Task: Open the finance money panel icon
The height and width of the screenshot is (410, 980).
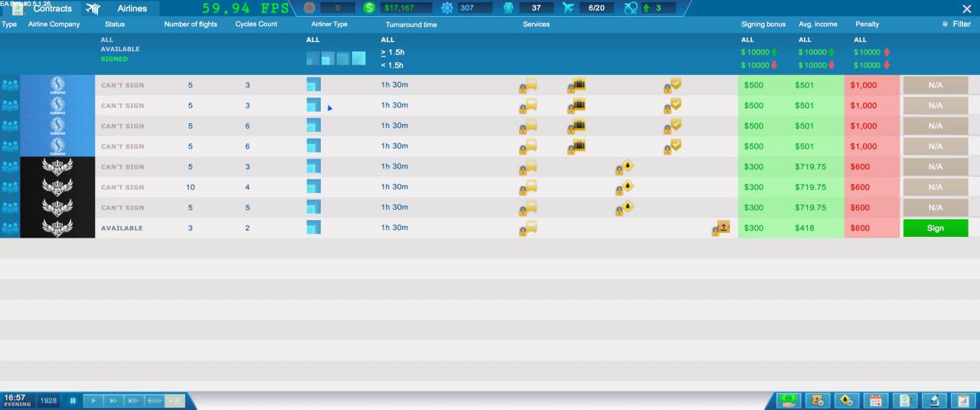Action: [x=789, y=400]
